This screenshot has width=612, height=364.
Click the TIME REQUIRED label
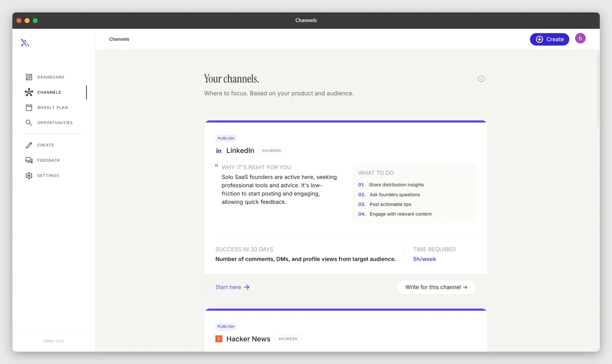click(434, 249)
